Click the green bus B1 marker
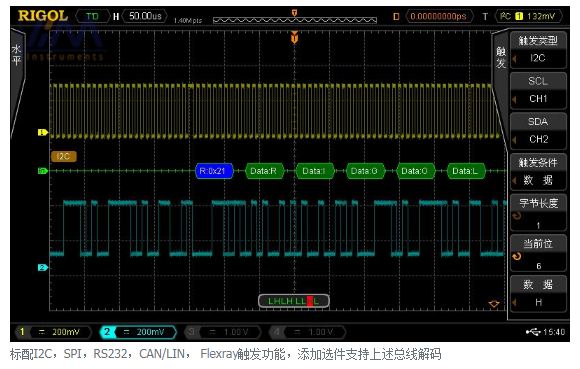Viewport: 580px width, 369px height. tap(43, 171)
